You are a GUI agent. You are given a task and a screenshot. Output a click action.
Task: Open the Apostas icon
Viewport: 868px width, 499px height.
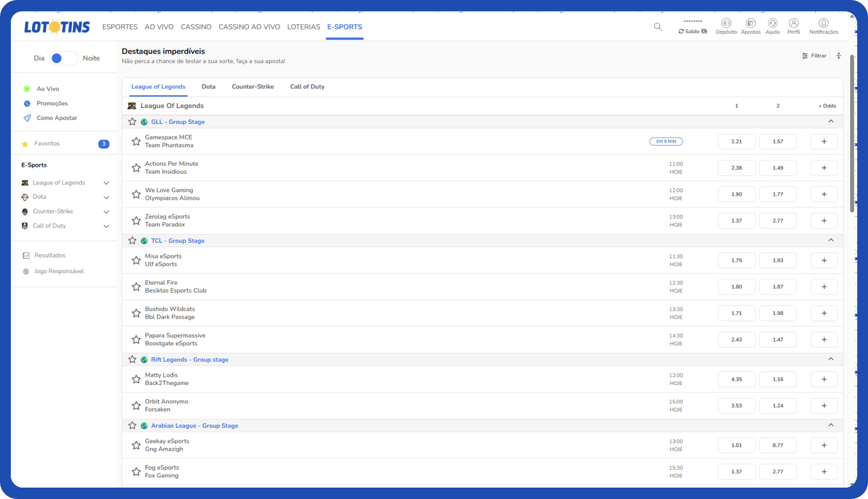(751, 23)
